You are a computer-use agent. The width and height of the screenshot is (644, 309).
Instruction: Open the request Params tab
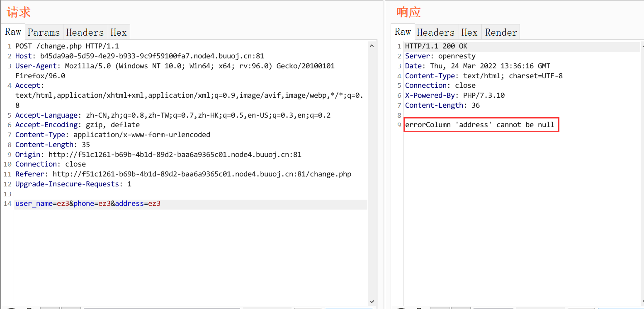coord(44,32)
